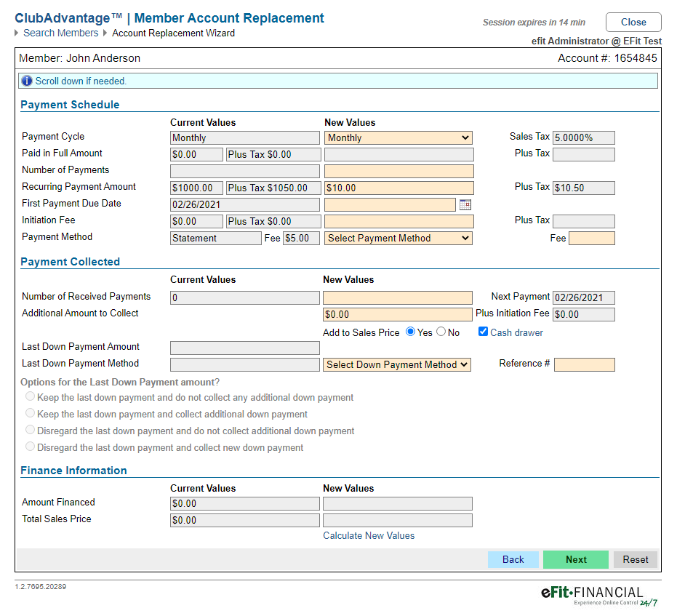Click current Last Down Payment Amount field

tap(245, 348)
